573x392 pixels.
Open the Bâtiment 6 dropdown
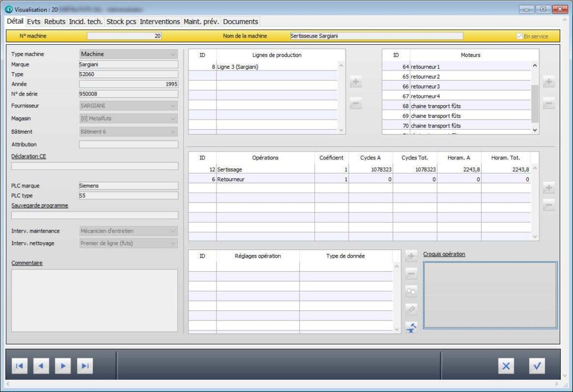click(x=129, y=131)
